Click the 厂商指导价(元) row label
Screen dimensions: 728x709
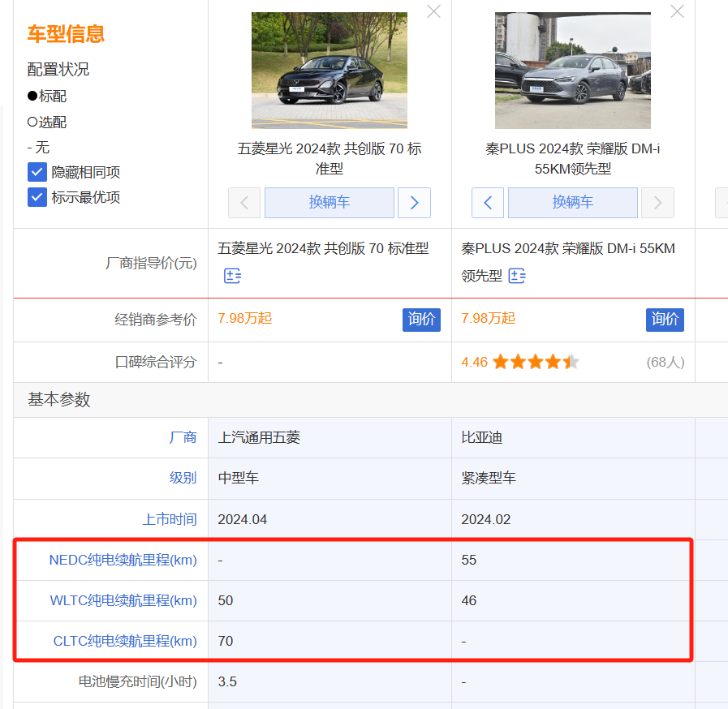tap(151, 264)
